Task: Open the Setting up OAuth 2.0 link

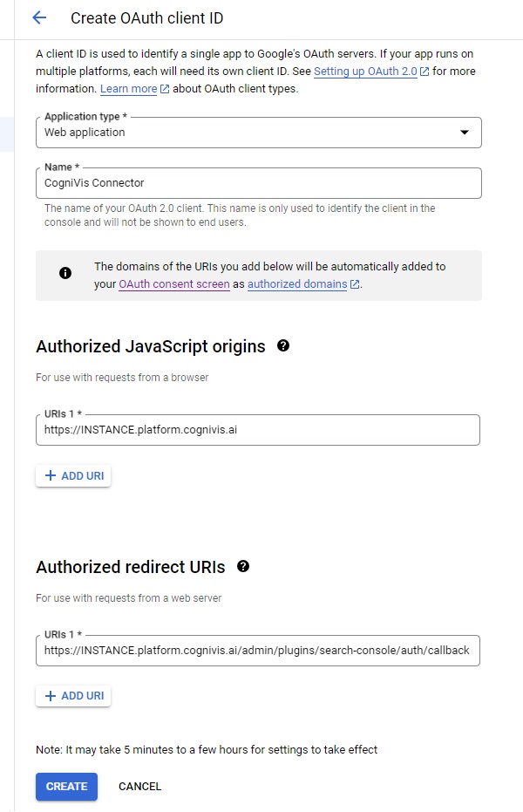Action: pyautogui.click(x=365, y=72)
